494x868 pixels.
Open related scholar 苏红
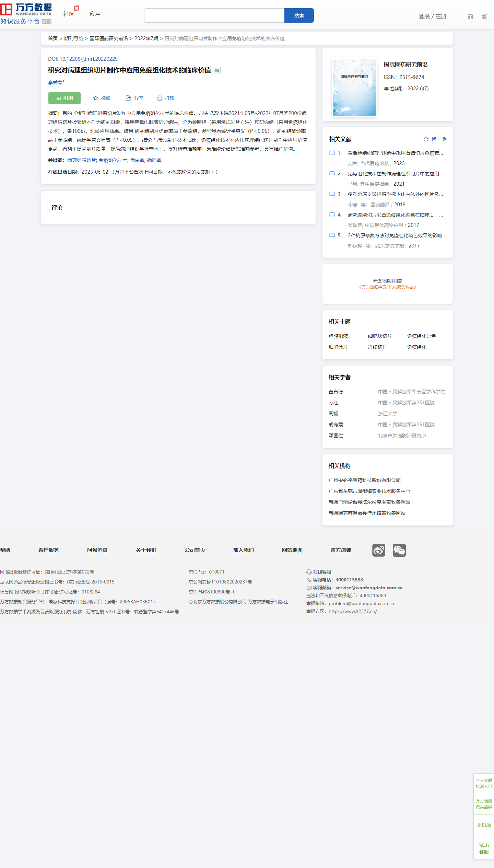click(x=333, y=403)
